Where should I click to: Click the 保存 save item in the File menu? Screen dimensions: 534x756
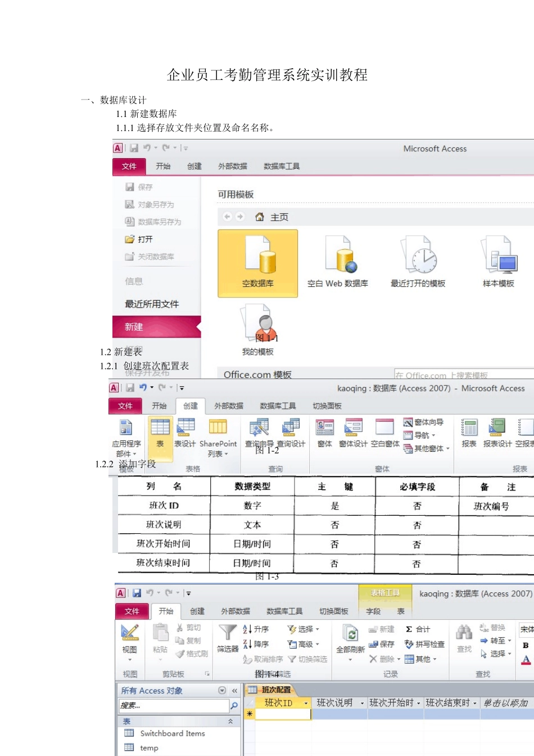coord(139,187)
